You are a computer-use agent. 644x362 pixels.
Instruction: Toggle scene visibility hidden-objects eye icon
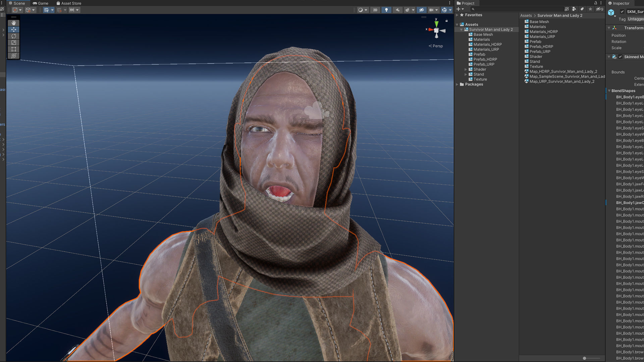422,10
